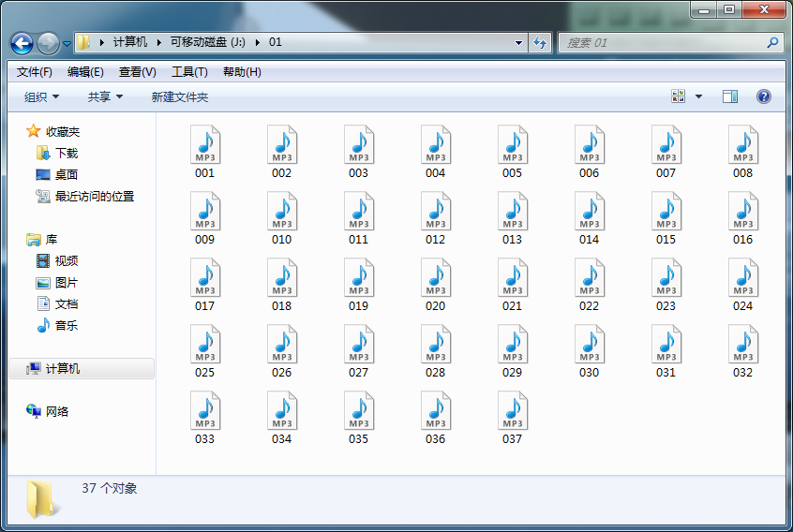Expand the 组织 dropdown
The image size is (793, 532).
41,97
